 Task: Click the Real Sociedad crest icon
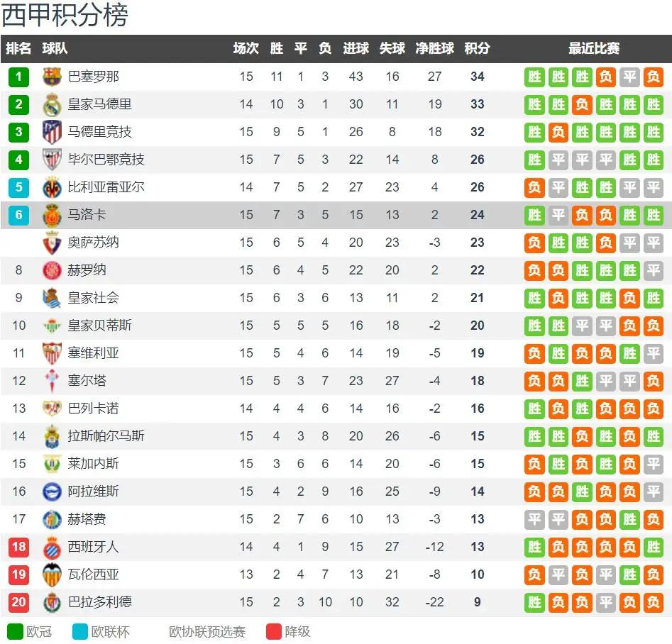pos(52,298)
